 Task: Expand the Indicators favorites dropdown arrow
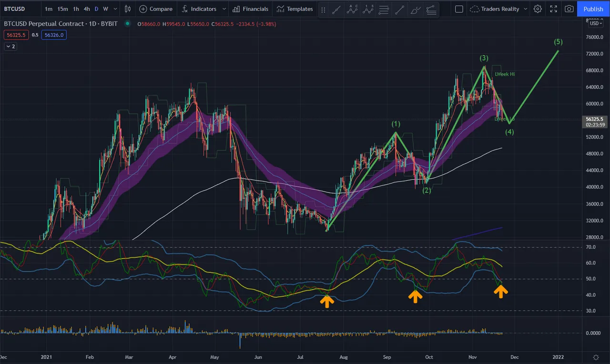pyautogui.click(x=224, y=9)
